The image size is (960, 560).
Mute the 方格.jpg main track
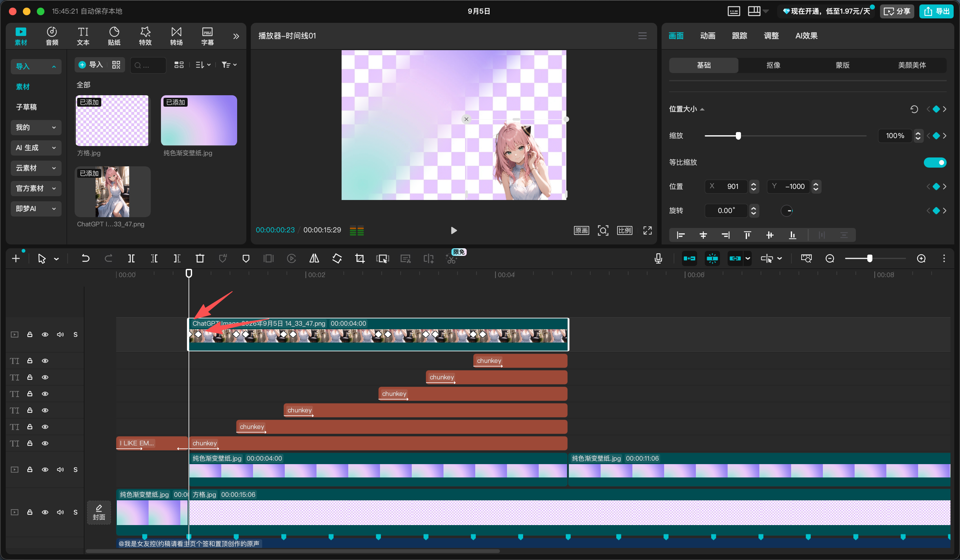point(60,512)
